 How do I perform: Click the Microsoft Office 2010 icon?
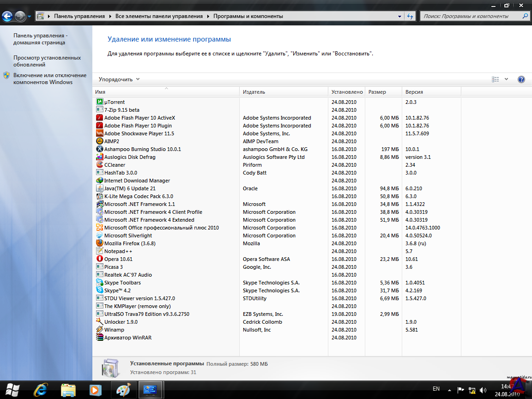tap(99, 228)
